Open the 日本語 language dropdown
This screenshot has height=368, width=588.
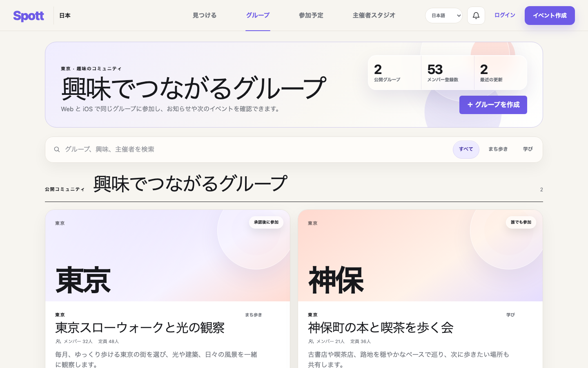pos(443,16)
